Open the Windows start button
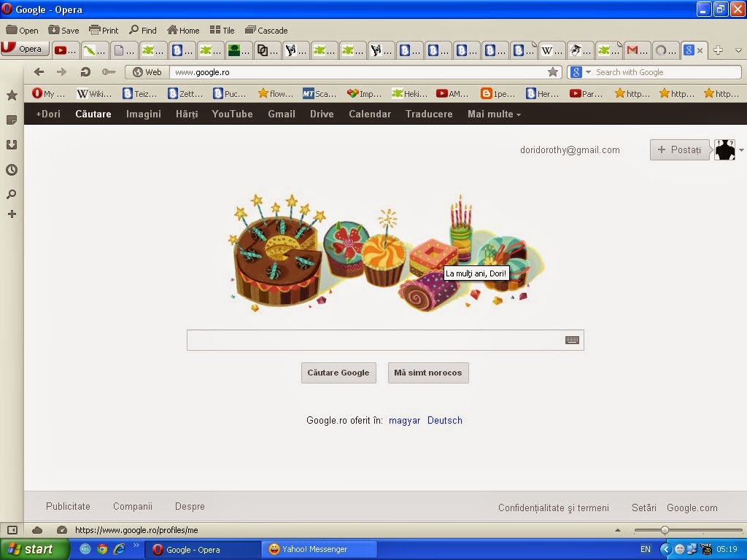The image size is (747, 560). click(x=34, y=549)
